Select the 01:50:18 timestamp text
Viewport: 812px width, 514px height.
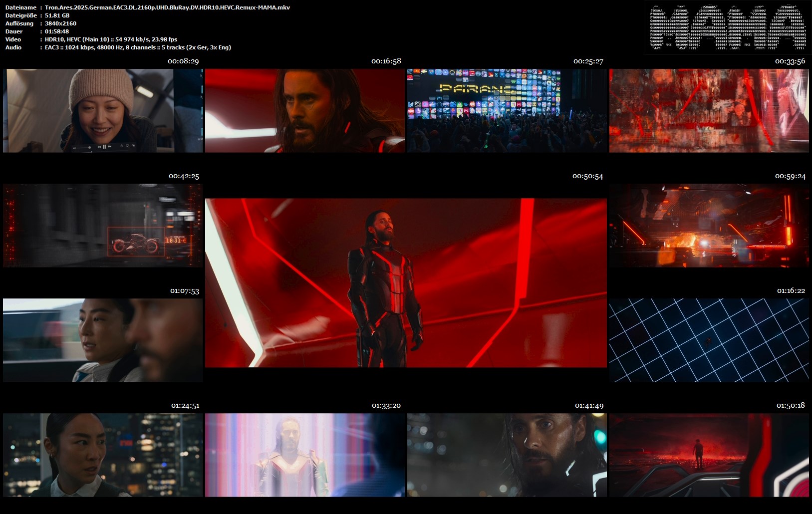point(791,406)
